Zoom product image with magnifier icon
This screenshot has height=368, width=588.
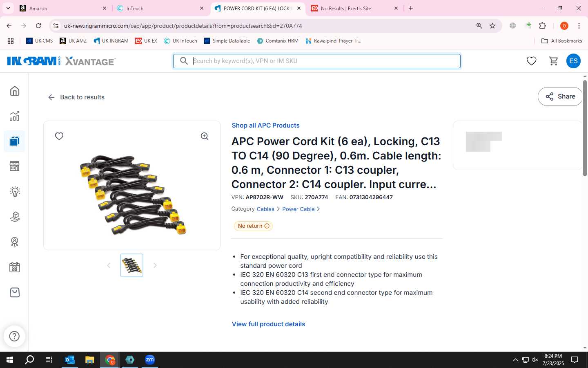coord(205,136)
